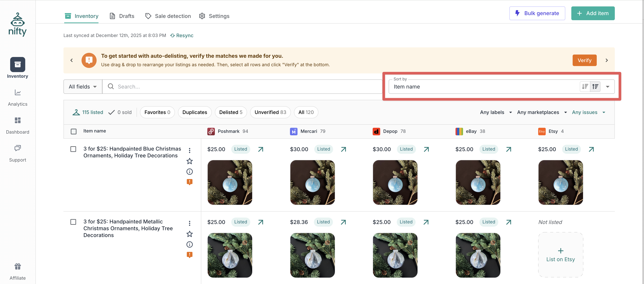The image size is (644, 284).
Task: Open Analytics from the sidebar
Action: click(18, 97)
